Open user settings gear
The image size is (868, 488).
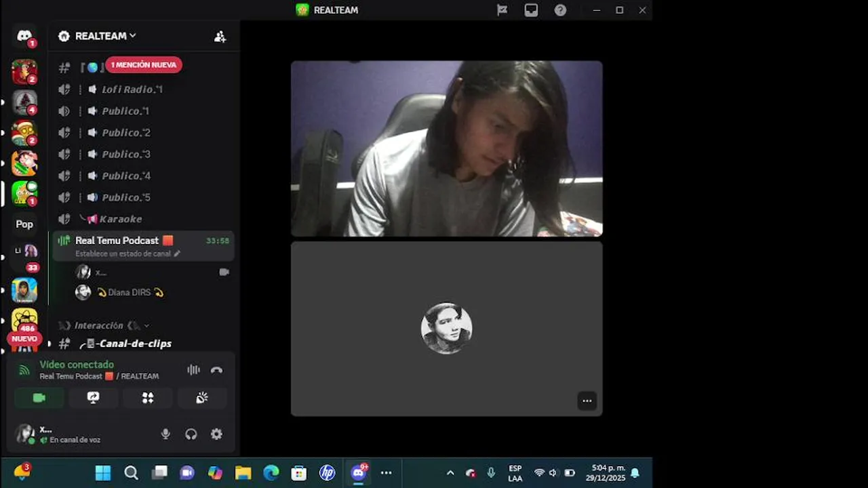[x=216, y=434]
